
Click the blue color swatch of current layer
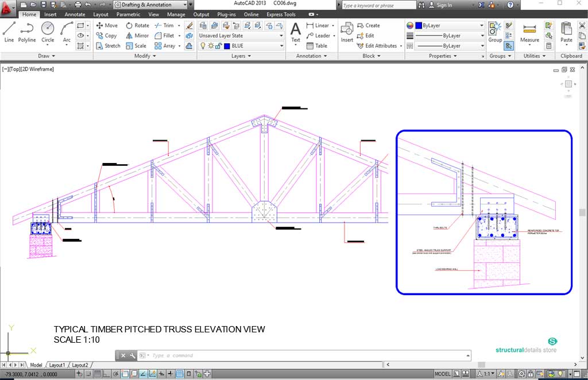point(227,46)
